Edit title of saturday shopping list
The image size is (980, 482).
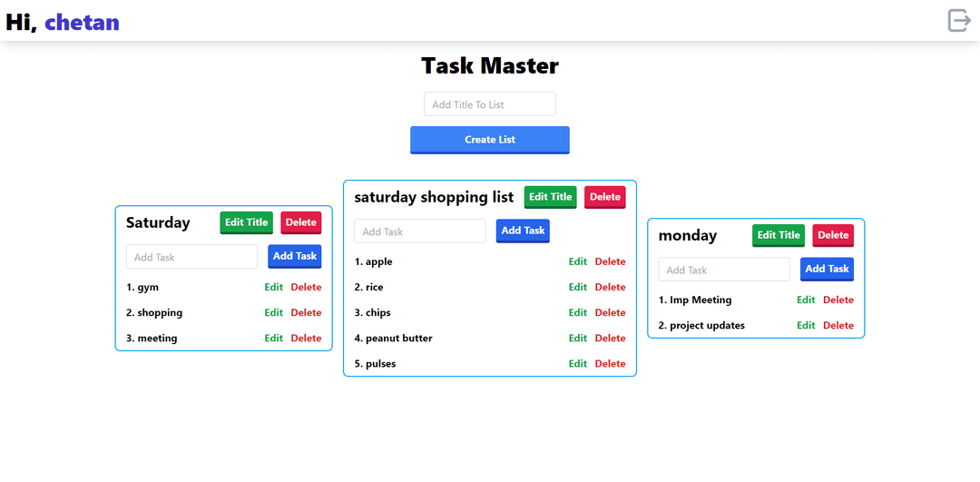[x=551, y=197]
